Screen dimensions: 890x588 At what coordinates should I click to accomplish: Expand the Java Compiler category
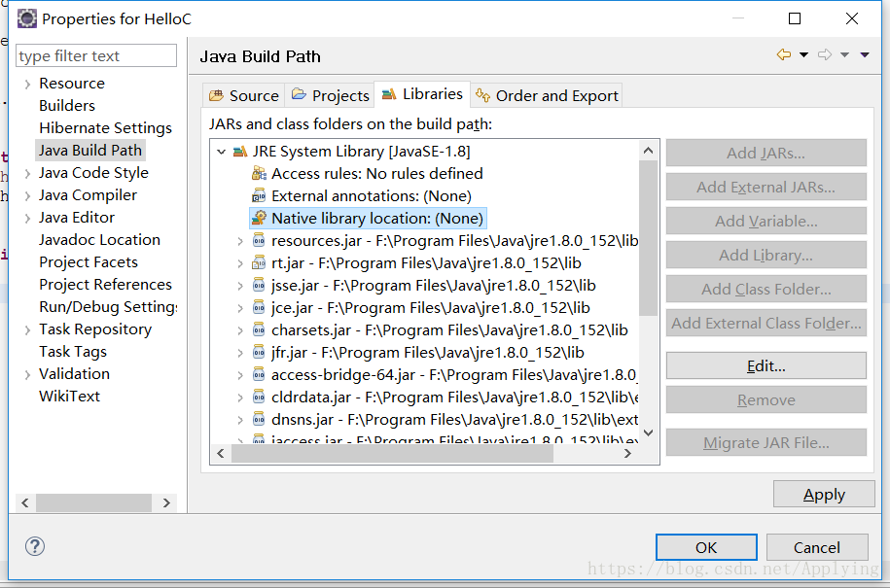point(27,196)
